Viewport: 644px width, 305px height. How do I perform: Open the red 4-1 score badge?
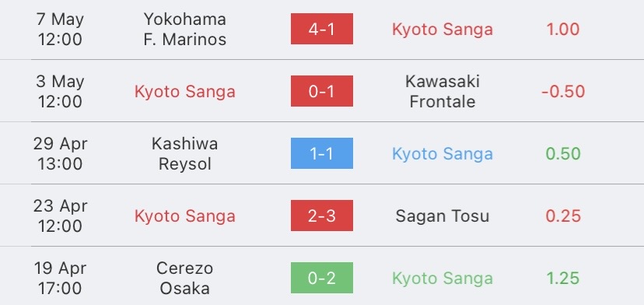point(321,29)
